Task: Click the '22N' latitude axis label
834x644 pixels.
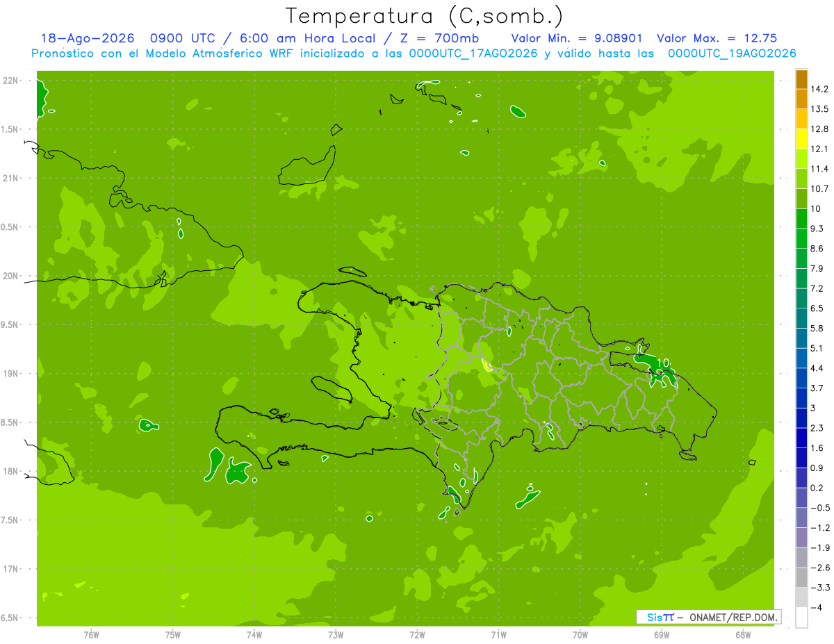Action: [12, 81]
